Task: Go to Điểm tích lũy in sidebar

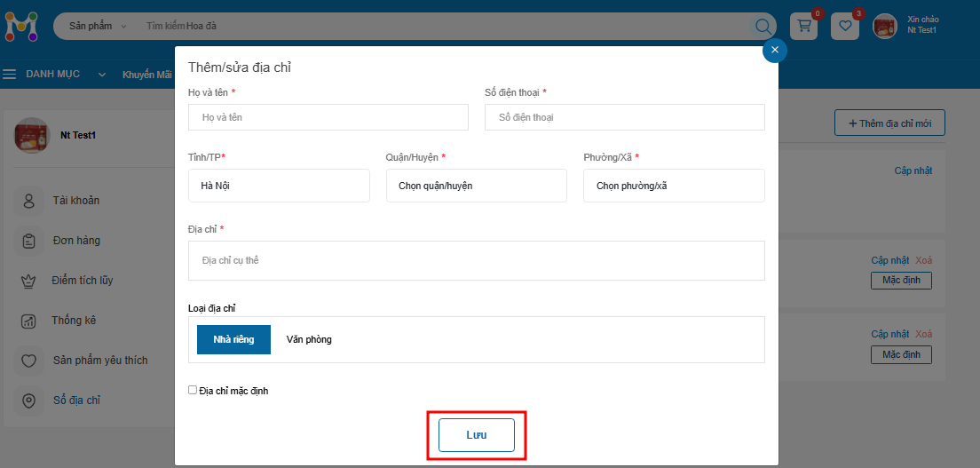Action: (82, 281)
